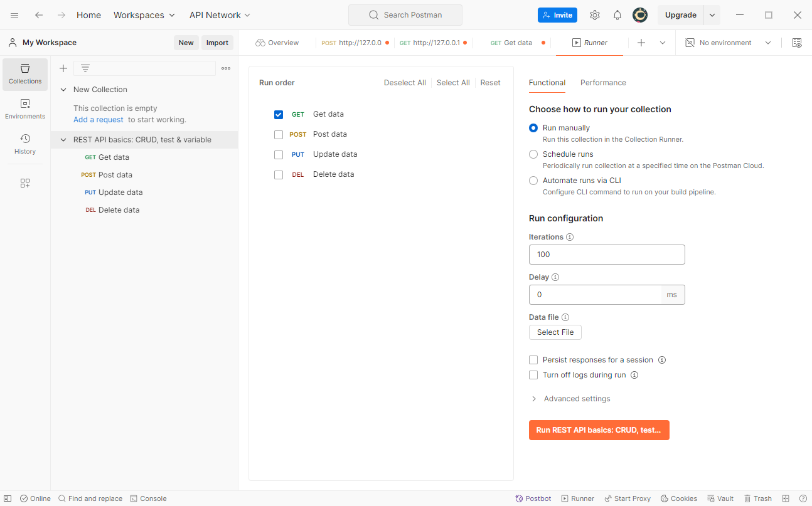Enable Persist responses for a session

click(x=533, y=360)
